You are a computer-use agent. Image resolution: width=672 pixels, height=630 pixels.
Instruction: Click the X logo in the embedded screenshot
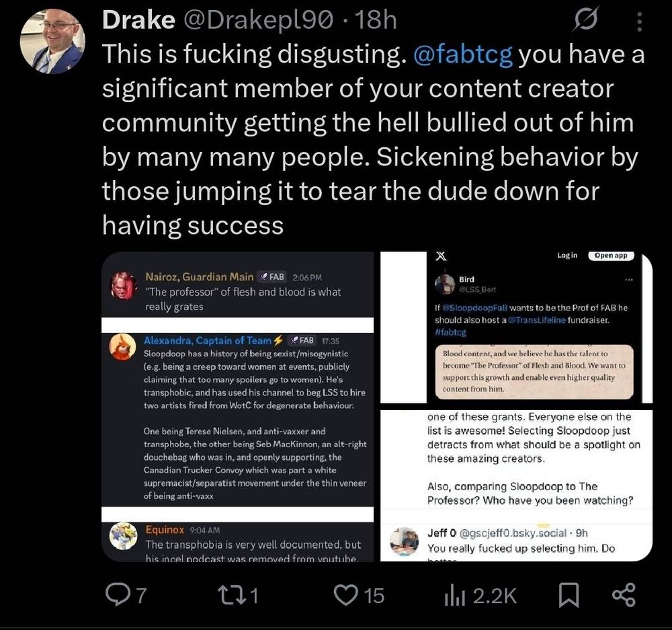click(x=440, y=255)
